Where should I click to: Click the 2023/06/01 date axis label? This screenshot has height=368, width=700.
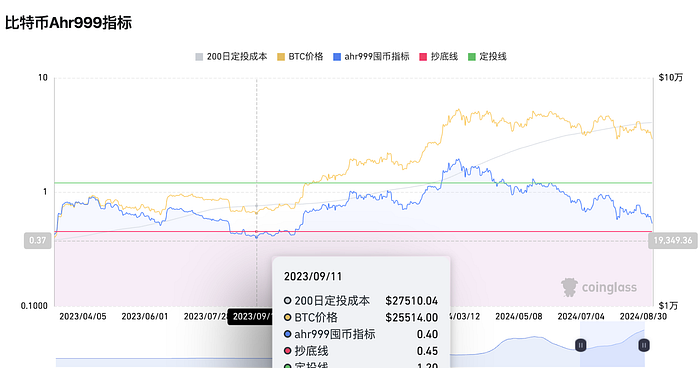click(x=145, y=317)
